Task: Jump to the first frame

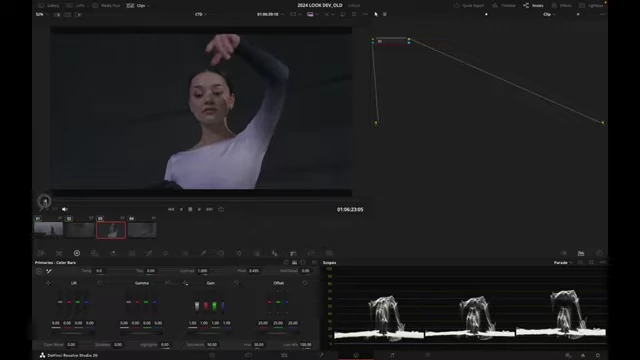Action: (171, 209)
